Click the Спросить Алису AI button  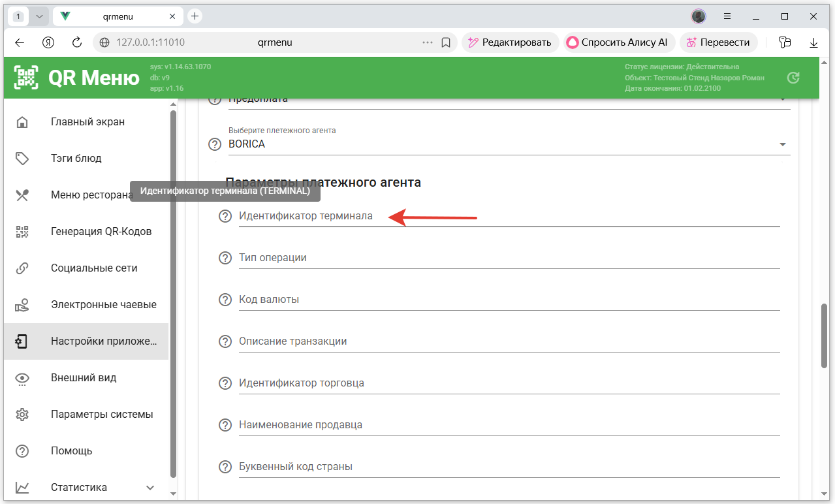pyautogui.click(x=617, y=42)
